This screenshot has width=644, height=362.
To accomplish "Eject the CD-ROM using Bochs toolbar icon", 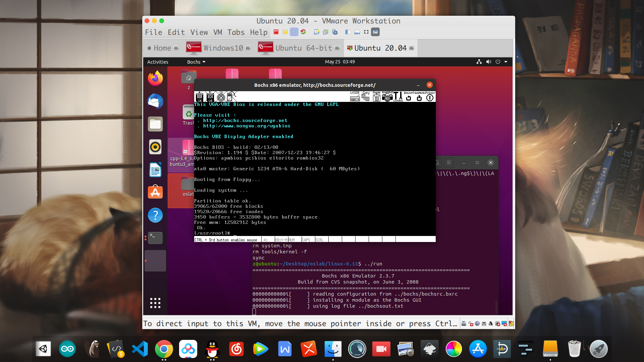I will tap(221, 97).
